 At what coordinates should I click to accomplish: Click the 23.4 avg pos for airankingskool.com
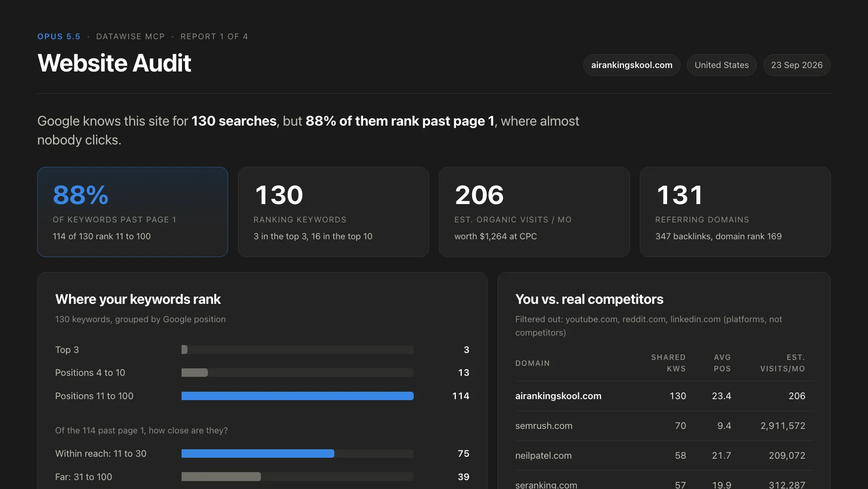coord(722,396)
